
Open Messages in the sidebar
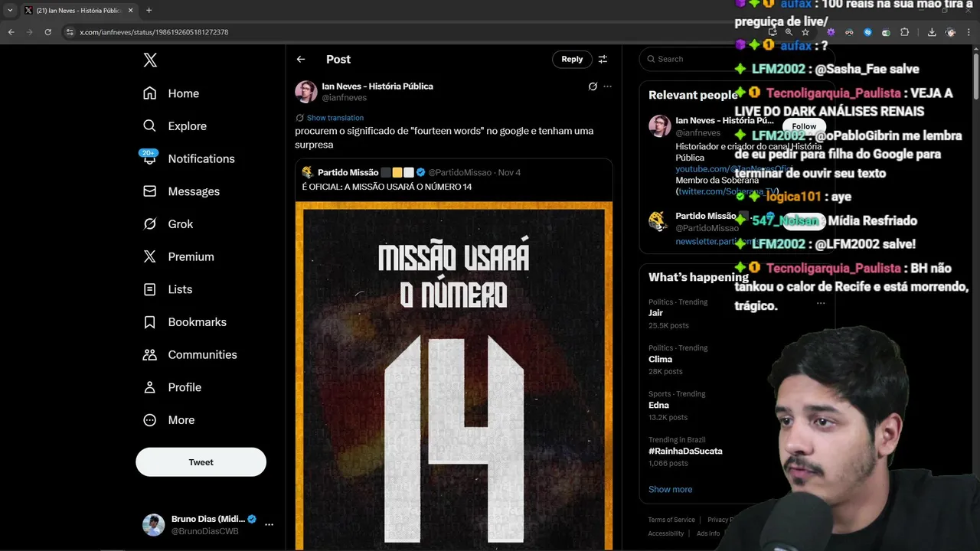(x=181, y=191)
